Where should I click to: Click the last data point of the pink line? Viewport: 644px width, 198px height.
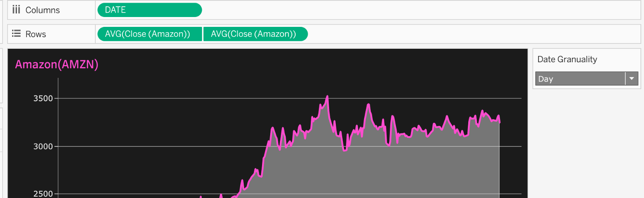(x=499, y=122)
